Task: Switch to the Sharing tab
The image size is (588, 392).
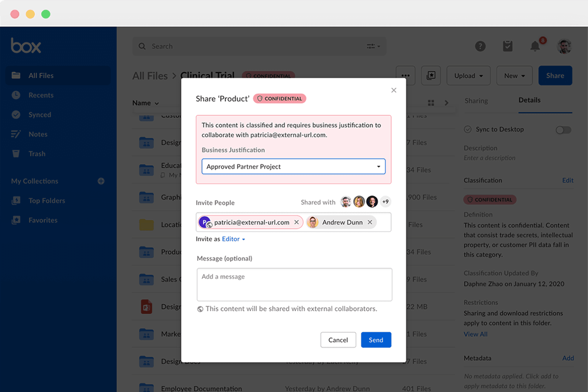Action: [476, 101]
